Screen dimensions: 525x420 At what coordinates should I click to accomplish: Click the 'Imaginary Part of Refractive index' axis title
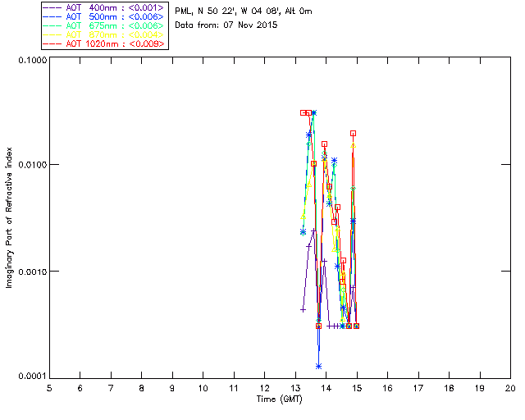click(x=9, y=217)
